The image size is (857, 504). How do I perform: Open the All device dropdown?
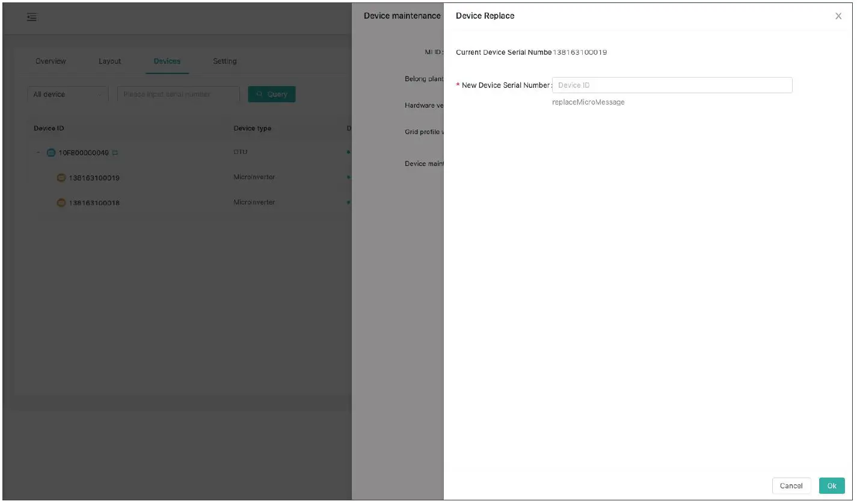tap(68, 94)
